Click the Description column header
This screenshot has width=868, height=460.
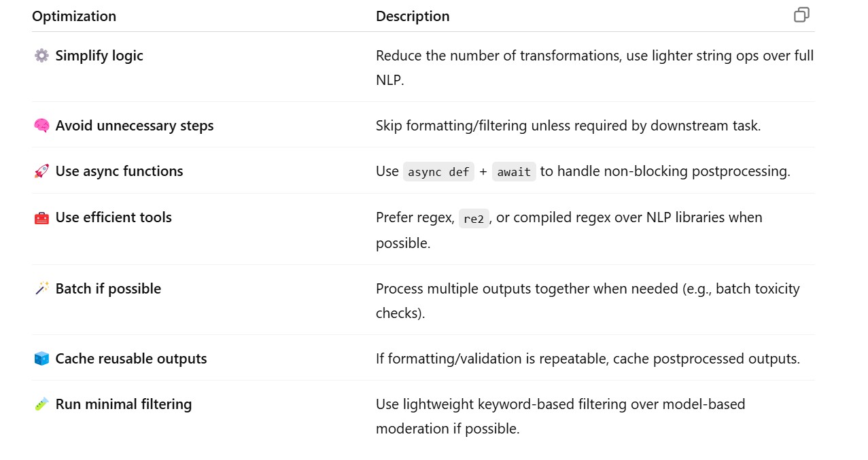[x=413, y=16]
